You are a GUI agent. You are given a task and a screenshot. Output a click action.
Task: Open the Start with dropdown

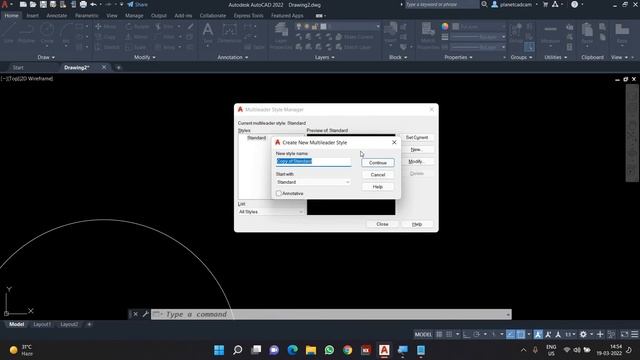[313, 182]
